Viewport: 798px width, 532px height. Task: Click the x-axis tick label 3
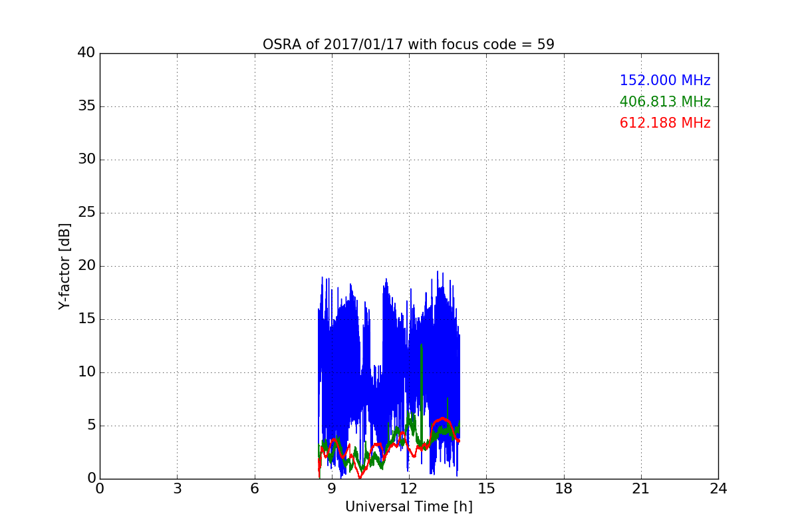(x=177, y=489)
